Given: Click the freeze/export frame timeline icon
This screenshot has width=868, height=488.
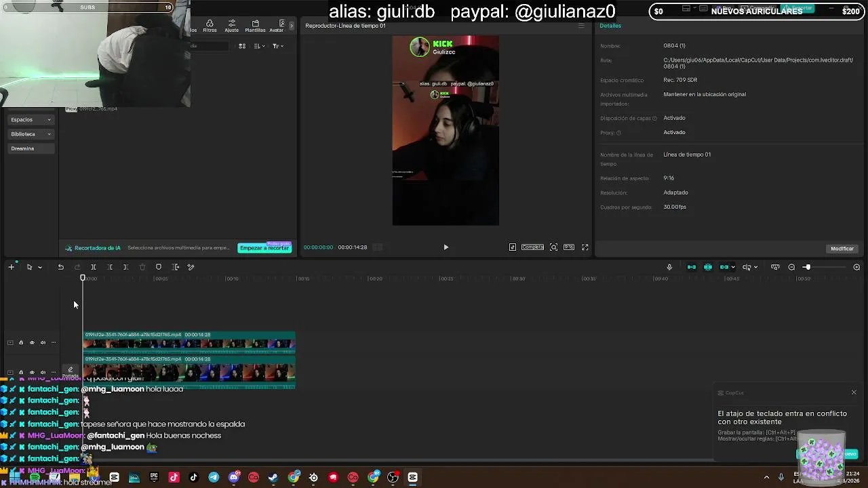Looking at the screenshot, I should tap(175, 267).
